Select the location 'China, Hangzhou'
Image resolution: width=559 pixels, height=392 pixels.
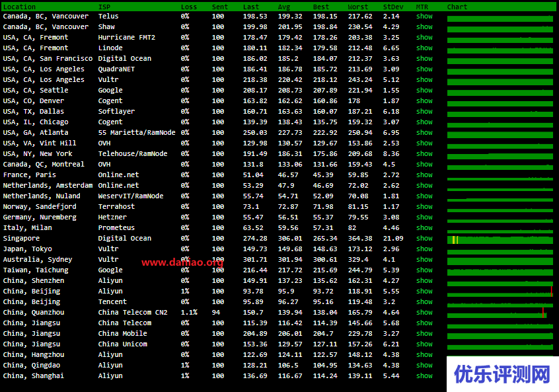tap(34, 355)
